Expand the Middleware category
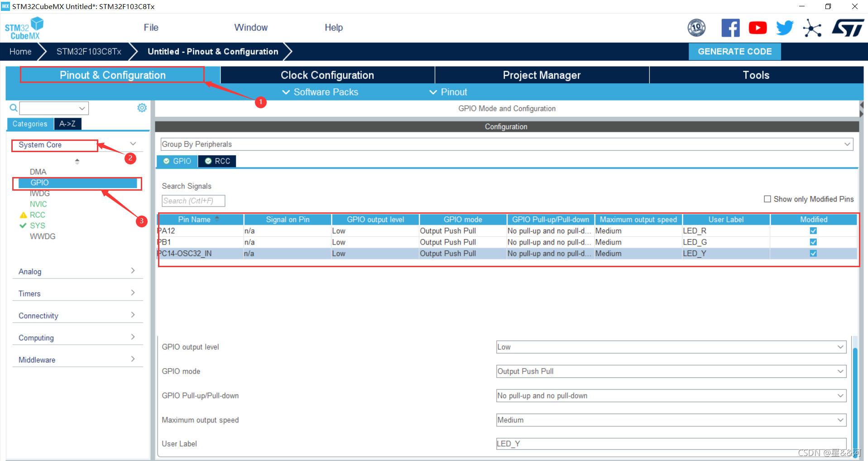868x461 pixels. [77, 360]
